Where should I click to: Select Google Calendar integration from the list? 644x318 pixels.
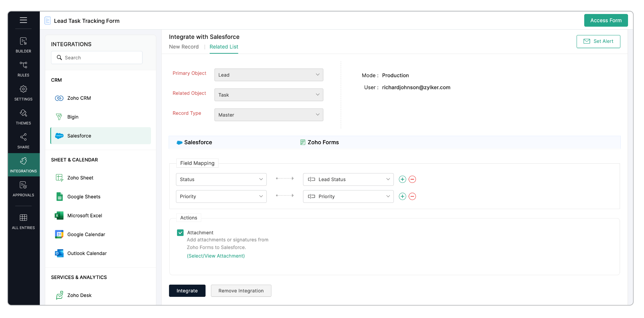pyautogui.click(x=86, y=234)
